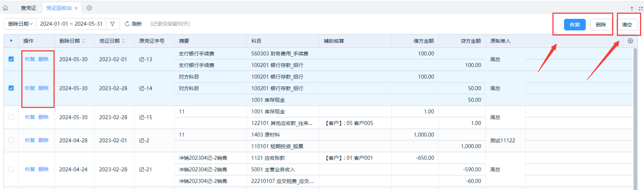Click the 测试11122 creator cell
The height and width of the screenshot is (190, 644).
(x=506, y=140)
